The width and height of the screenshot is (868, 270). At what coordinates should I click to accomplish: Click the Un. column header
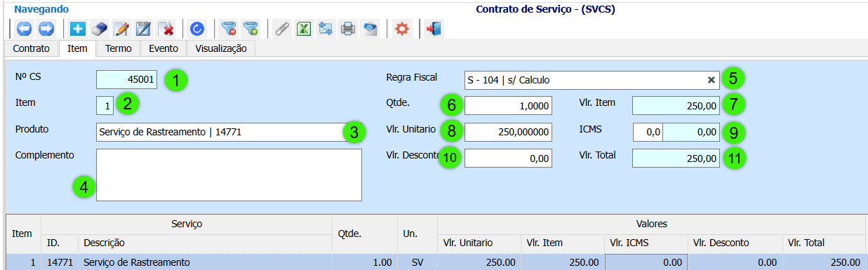point(418,234)
